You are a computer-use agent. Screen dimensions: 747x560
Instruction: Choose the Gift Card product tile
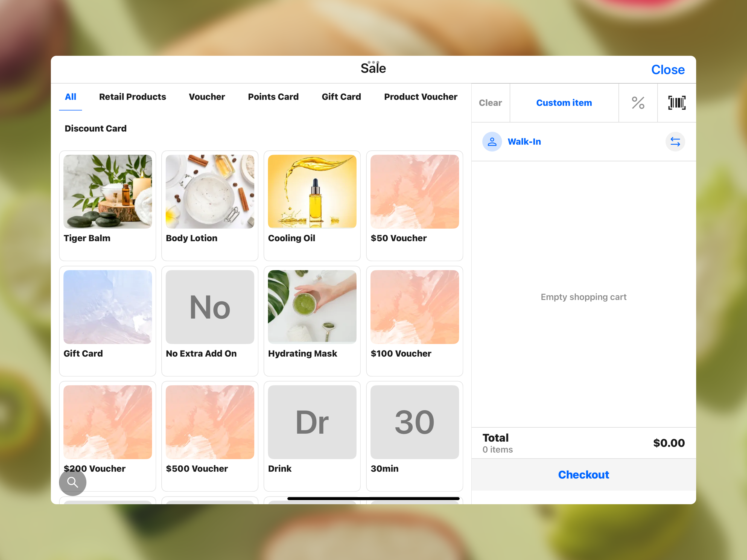tap(108, 321)
